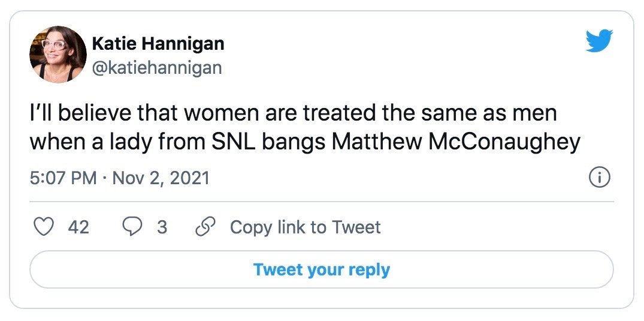Open the Twitter bird logo link

(599, 41)
